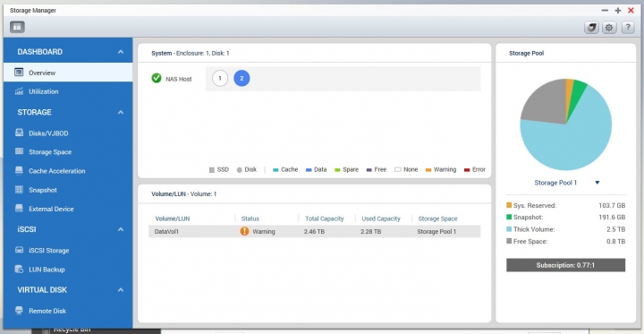
Task: Click the 191.6 GB snapshot value
Action: click(612, 218)
